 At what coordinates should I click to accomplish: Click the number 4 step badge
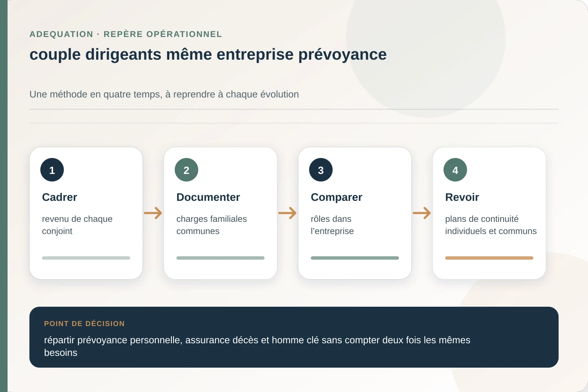(455, 170)
